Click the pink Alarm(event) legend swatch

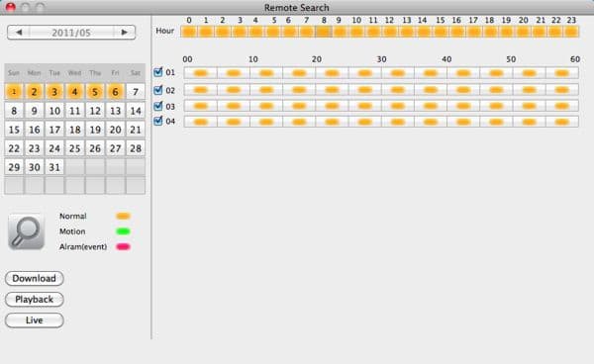click(x=123, y=246)
